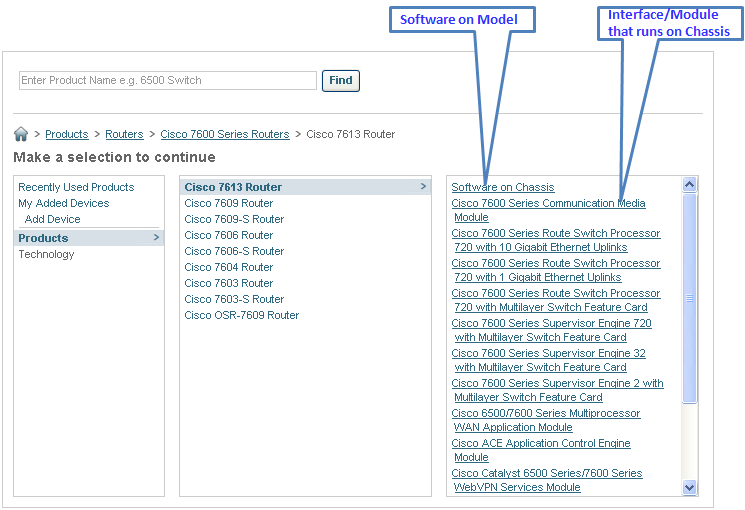Expand the Cisco 7613 Router arrow
Viewport: 745px width, 510px height.
tap(423, 186)
